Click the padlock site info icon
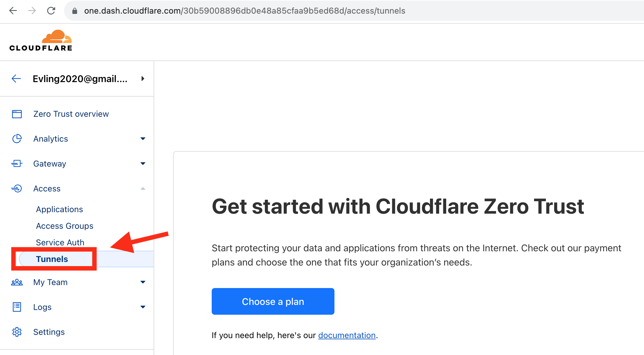Viewport: 644px width, 355px height. [x=75, y=11]
